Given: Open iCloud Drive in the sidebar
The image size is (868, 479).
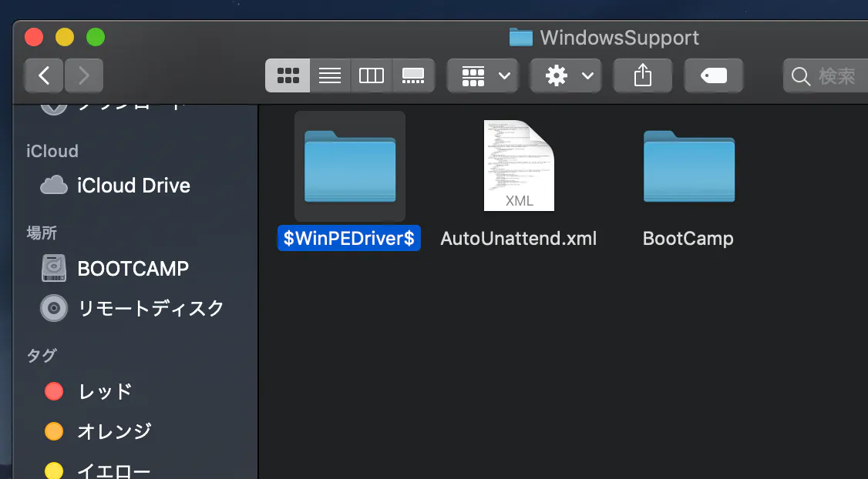Looking at the screenshot, I should (116, 186).
